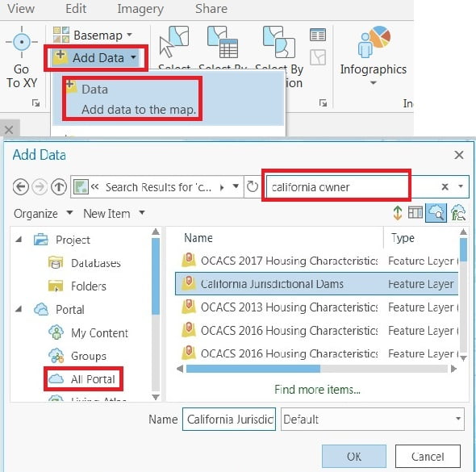This screenshot has height=472, width=476.
Task: Go forward in Add Data dialog
Action: 40,186
